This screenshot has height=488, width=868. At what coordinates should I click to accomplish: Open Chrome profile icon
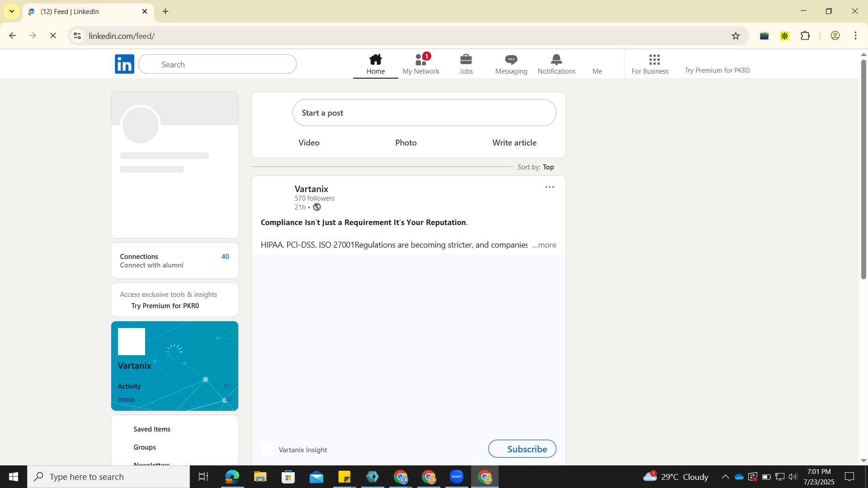pyautogui.click(x=835, y=36)
